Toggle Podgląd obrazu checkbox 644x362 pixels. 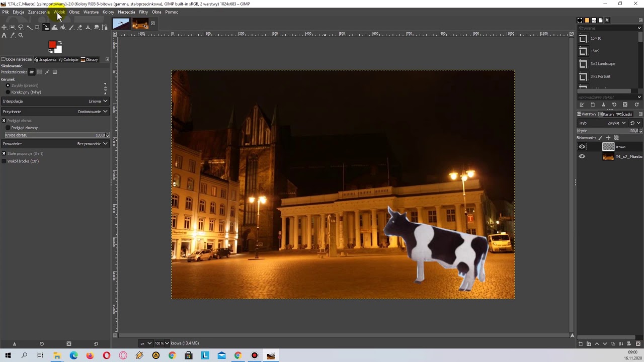pos(4,121)
